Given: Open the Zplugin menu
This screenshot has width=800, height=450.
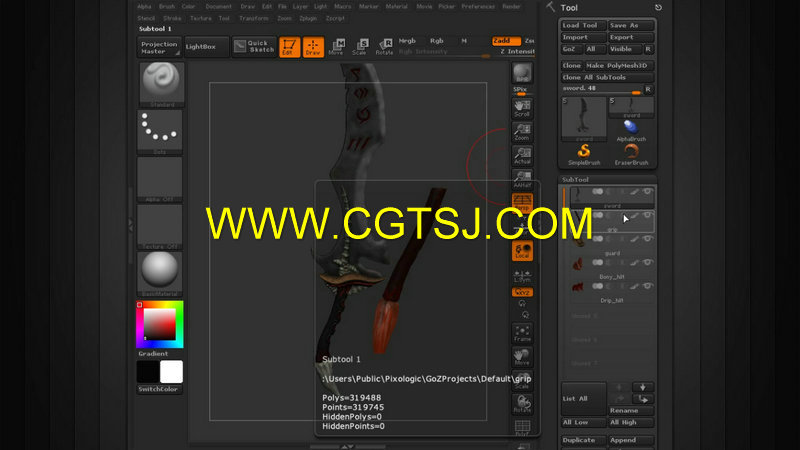Looking at the screenshot, I should pyautogui.click(x=308, y=18).
